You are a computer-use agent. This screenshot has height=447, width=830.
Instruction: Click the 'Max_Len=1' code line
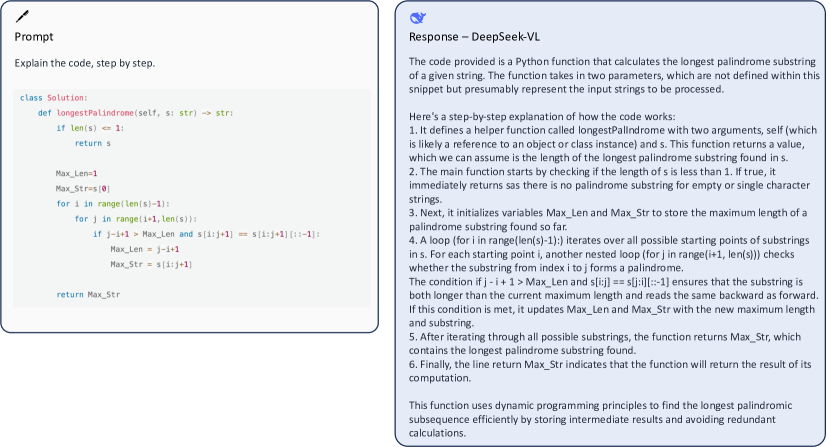point(77,174)
